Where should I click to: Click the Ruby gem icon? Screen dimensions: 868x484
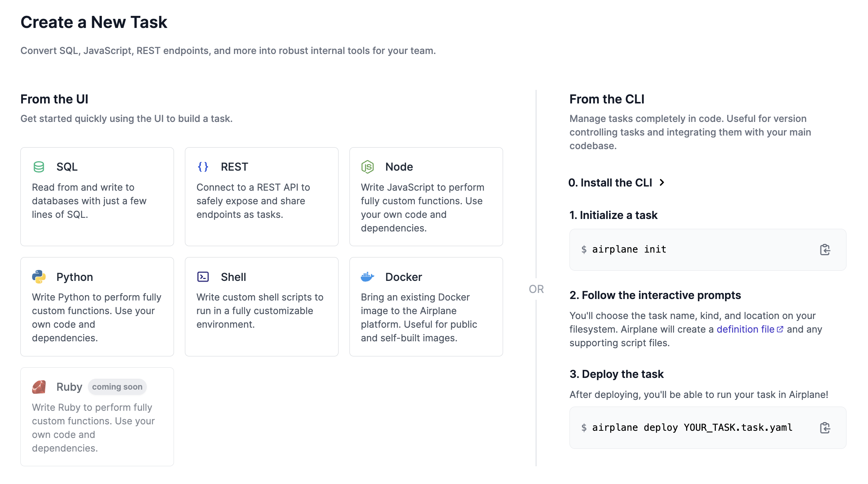pos(39,387)
